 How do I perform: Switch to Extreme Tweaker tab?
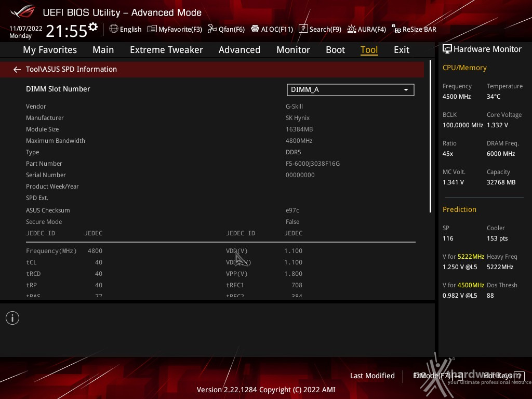pos(166,50)
